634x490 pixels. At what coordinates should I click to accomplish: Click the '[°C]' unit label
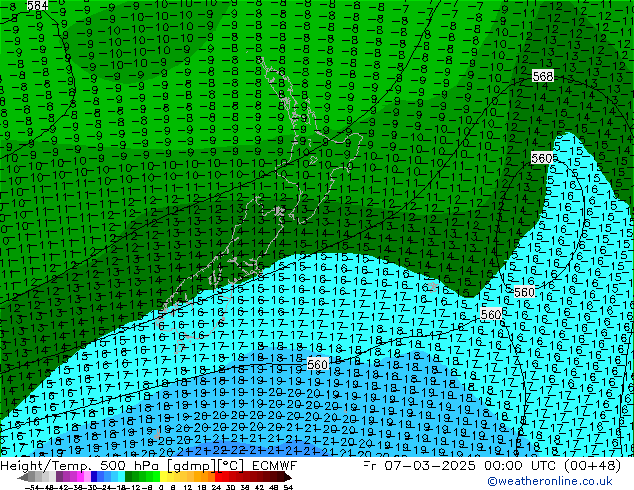pos(231,466)
